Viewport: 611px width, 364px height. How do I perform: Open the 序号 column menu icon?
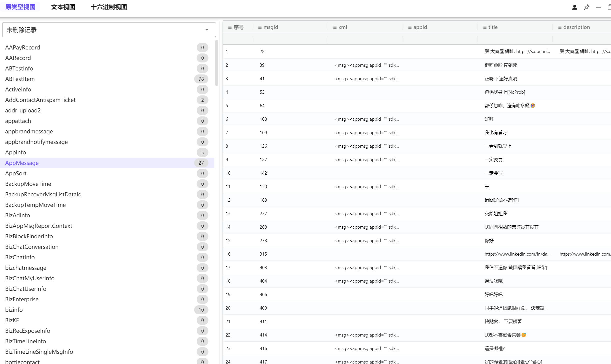230,27
